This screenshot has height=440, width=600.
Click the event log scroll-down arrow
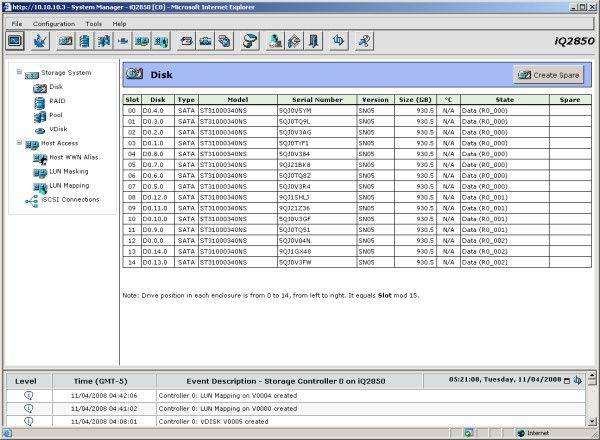click(592, 422)
